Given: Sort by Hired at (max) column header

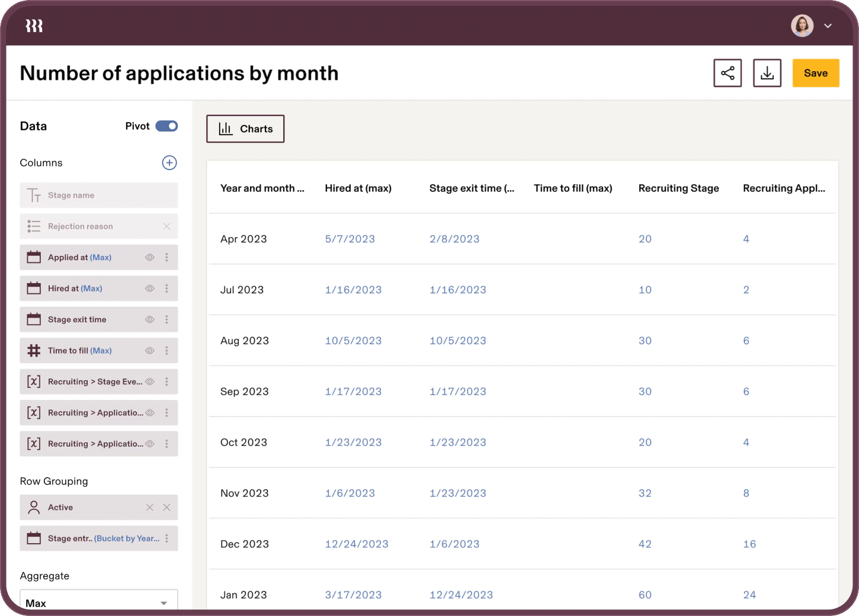Looking at the screenshot, I should point(358,188).
